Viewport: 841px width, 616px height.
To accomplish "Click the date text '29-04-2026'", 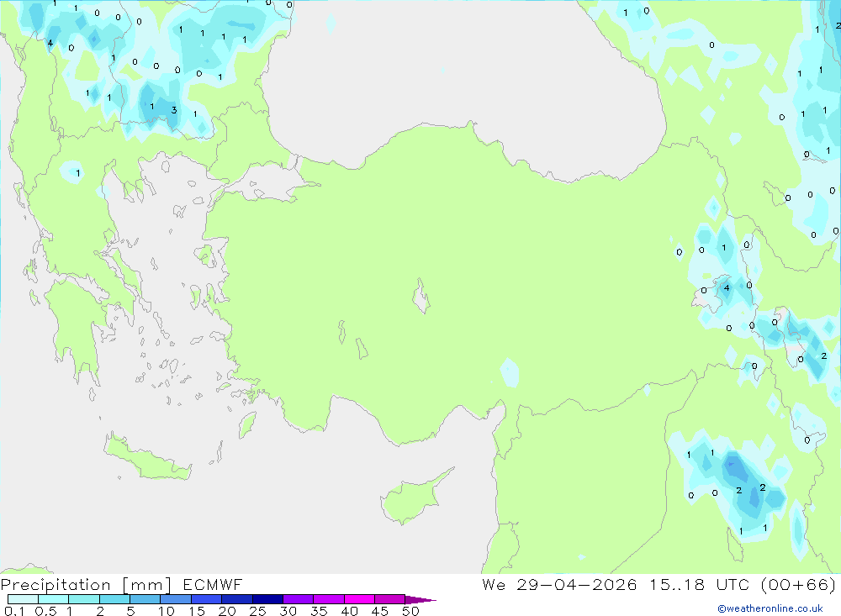I will coord(577,584).
